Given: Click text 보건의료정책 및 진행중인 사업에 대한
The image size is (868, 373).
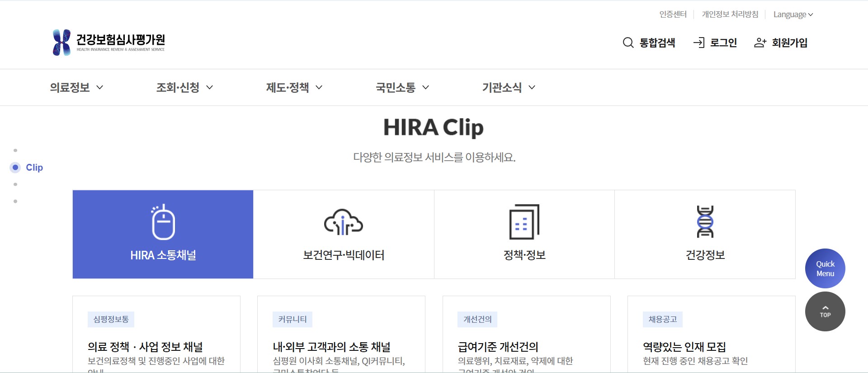Looking at the screenshot, I should [156, 361].
